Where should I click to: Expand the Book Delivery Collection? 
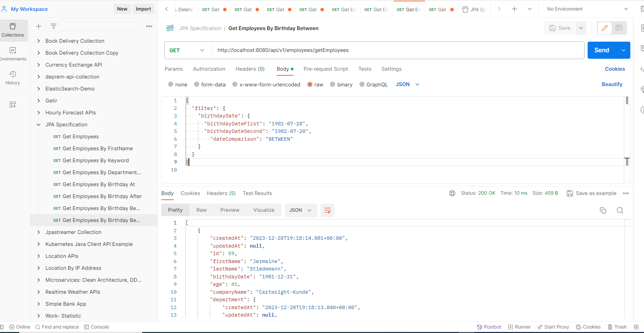click(x=39, y=41)
